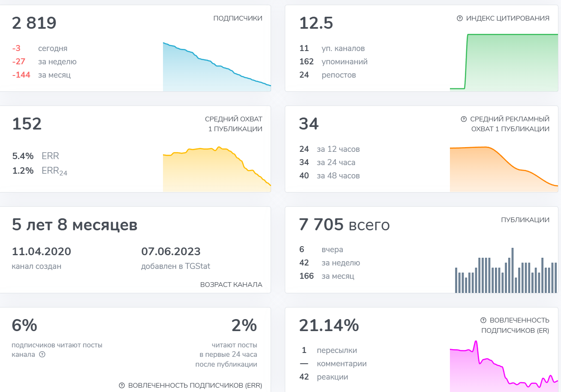This screenshot has height=392, width=561.
Task: Click the publications bar chart
Action: point(507,270)
